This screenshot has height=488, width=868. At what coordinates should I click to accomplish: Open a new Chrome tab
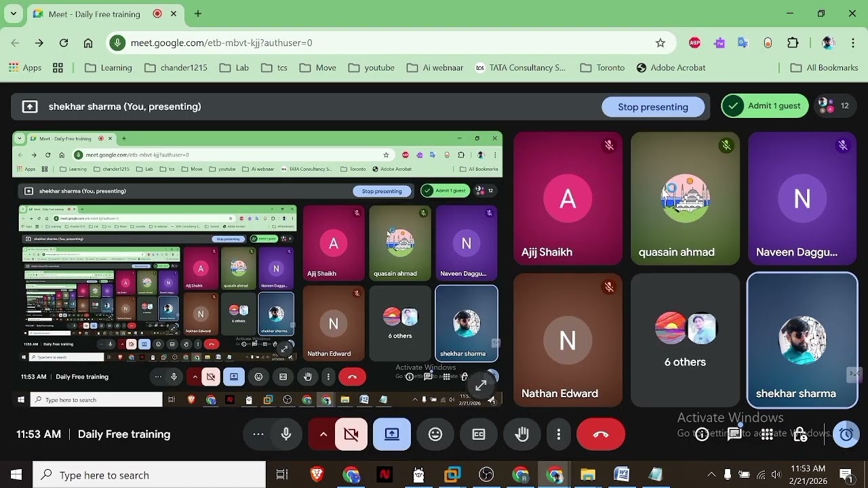(198, 14)
